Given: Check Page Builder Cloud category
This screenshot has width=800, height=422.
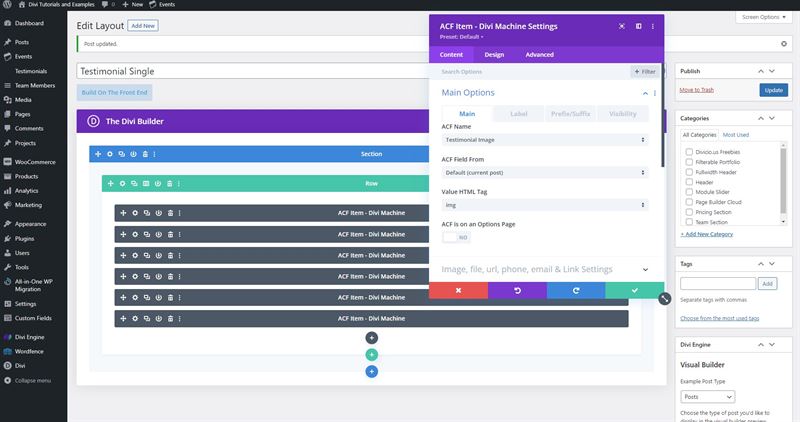Looking at the screenshot, I should (x=689, y=202).
